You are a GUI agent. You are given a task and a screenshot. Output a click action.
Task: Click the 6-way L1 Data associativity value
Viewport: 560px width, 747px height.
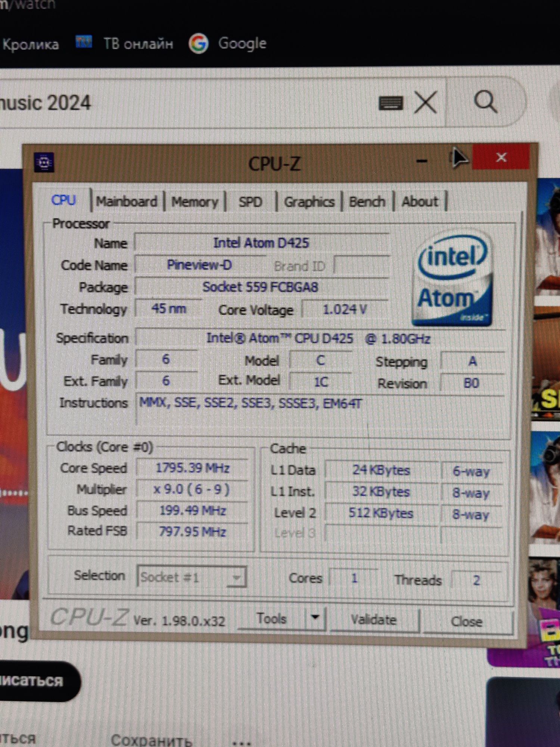coord(471,471)
